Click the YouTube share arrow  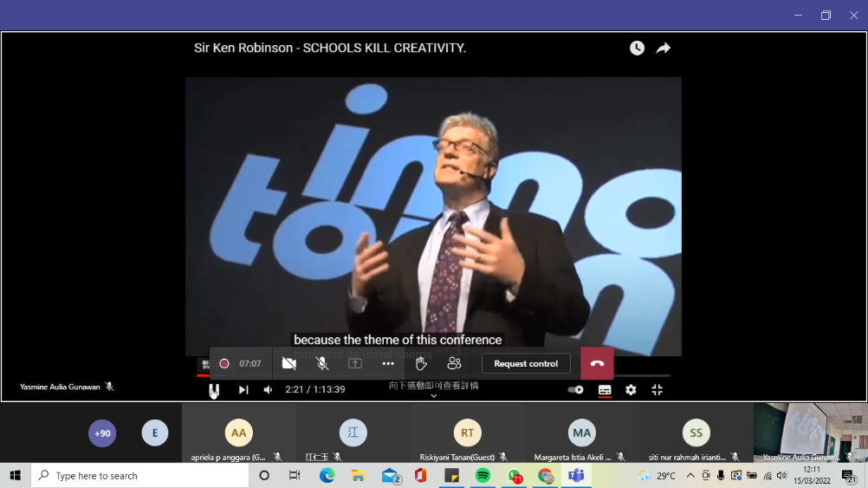(664, 49)
